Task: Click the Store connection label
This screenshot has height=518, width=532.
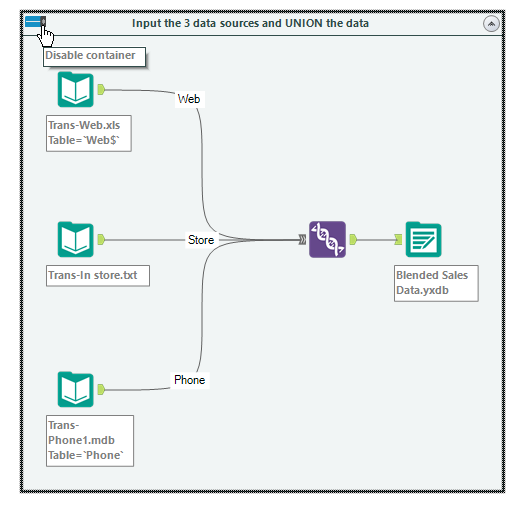Action: 201,240
